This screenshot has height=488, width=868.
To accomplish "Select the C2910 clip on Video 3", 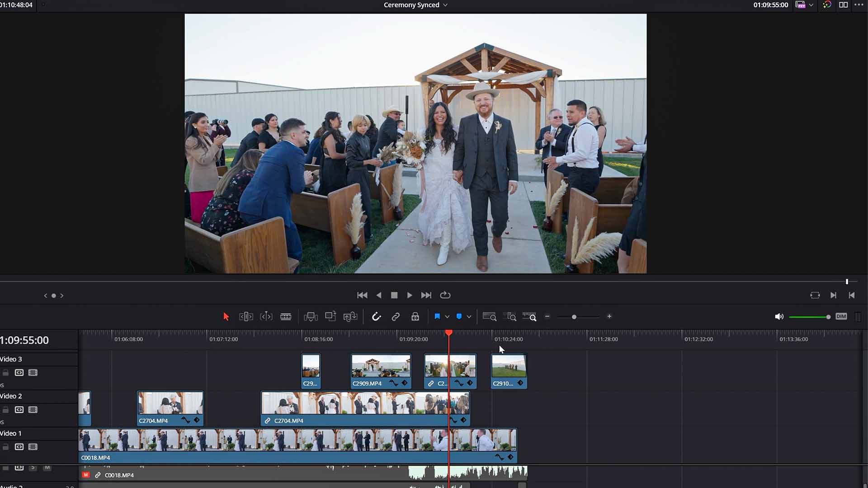I will pos(509,371).
